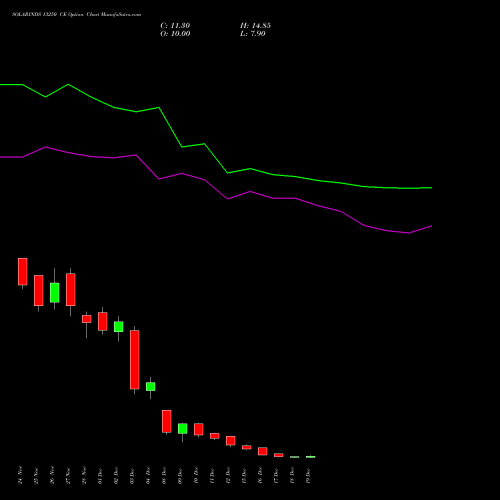Select the high value H: 14.85
This screenshot has width=500, height=500.
pyautogui.click(x=255, y=26)
